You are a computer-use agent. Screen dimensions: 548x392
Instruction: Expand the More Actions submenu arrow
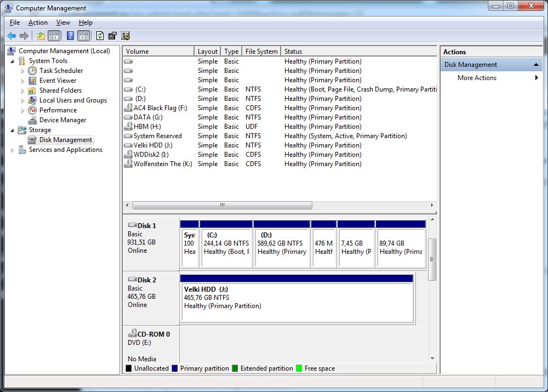536,78
